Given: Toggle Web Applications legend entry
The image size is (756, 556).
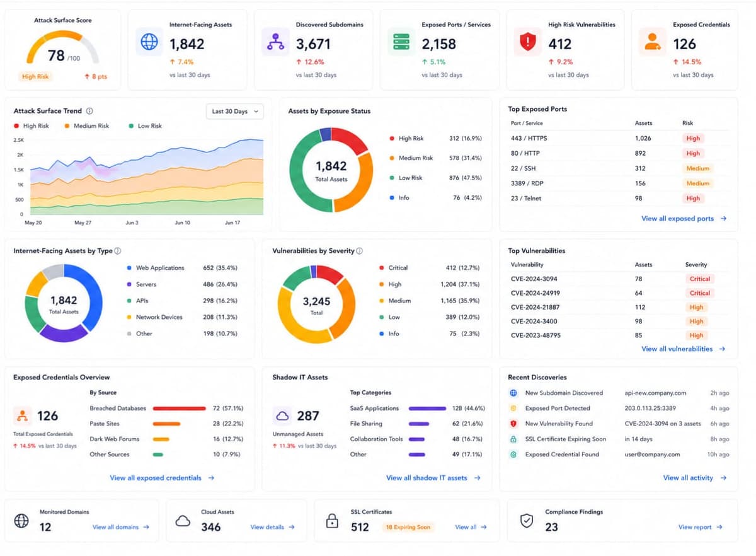Looking at the screenshot, I should pyautogui.click(x=156, y=268).
